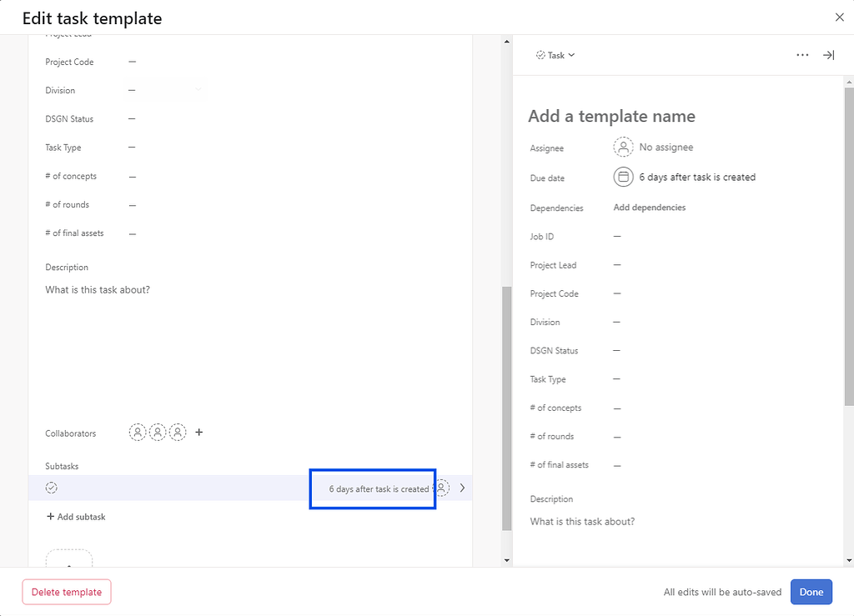
Task: Expand subtask details with the right chevron
Action: [x=462, y=488]
